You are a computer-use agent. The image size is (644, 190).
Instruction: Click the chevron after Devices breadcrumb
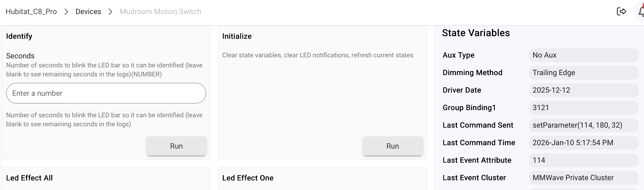coord(110,12)
